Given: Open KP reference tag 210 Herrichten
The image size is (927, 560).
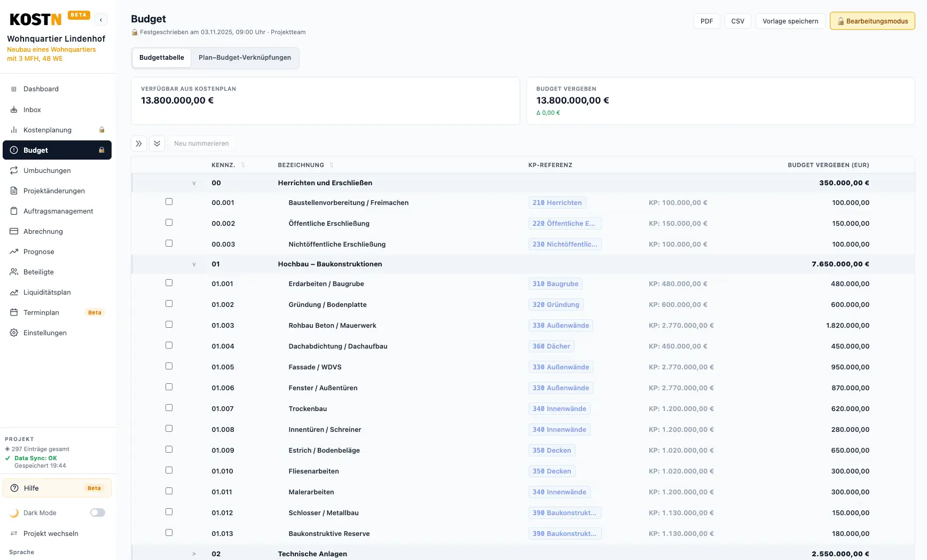Looking at the screenshot, I should (557, 203).
